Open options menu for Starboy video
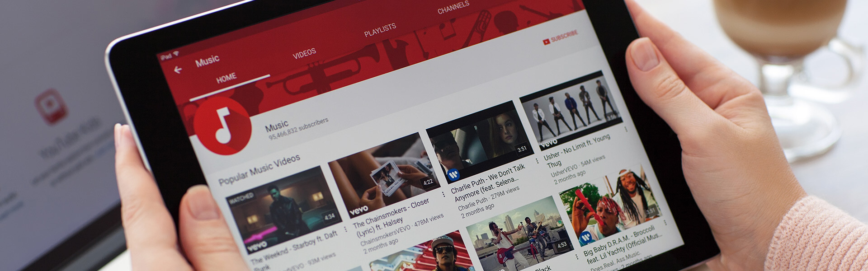The height and width of the screenshot is (271, 868). tap(346, 229)
